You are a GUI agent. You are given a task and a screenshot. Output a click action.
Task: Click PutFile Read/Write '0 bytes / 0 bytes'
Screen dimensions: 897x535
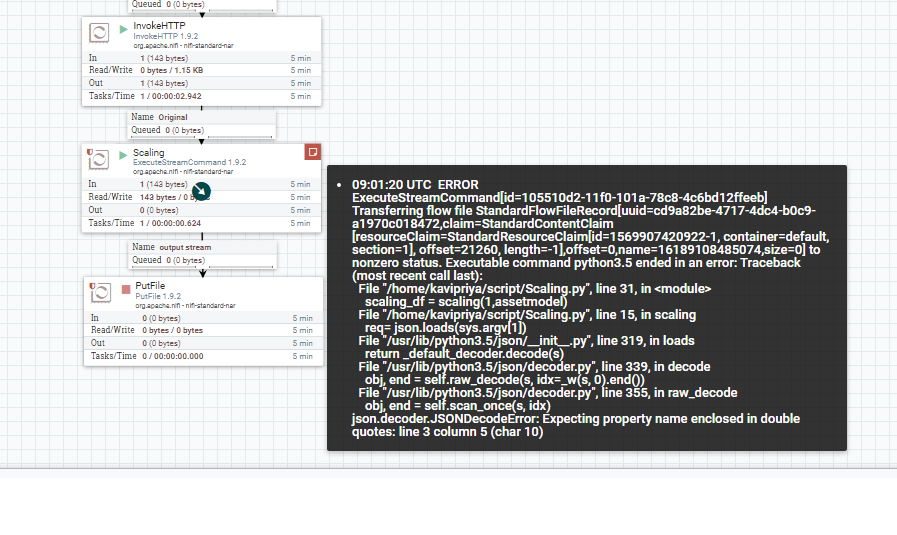tap(173, 330)
